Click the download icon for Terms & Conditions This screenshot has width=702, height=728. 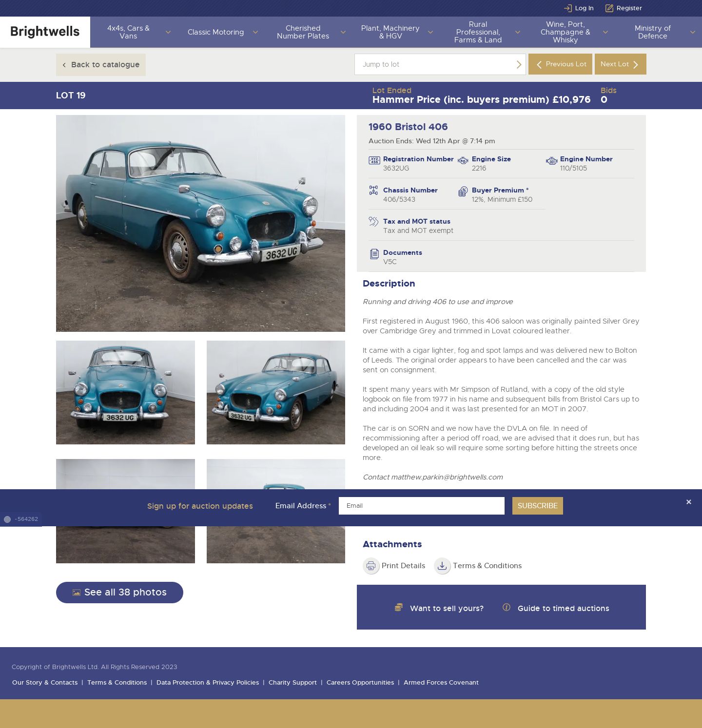[442, 566]
